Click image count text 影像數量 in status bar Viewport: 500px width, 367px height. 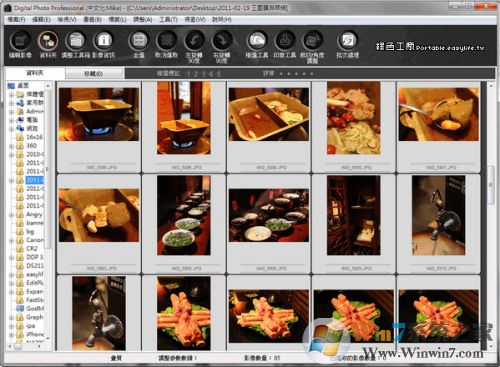[262, 358]
